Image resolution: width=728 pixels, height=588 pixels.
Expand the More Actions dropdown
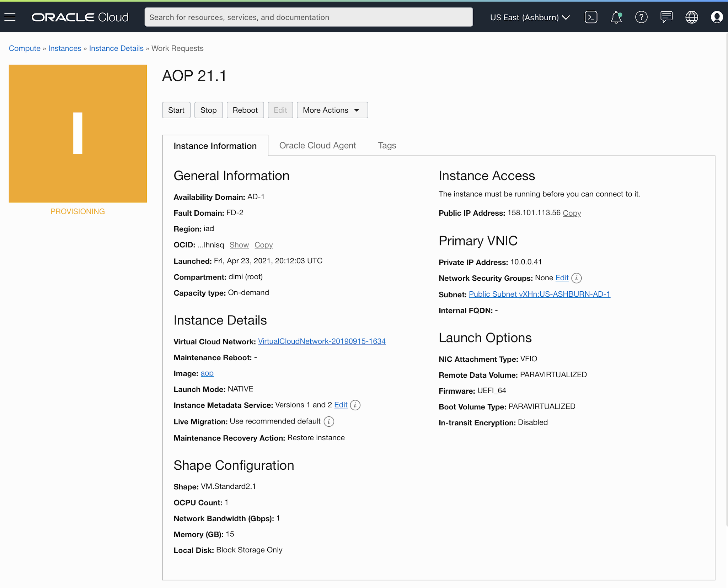coord(332,110)
